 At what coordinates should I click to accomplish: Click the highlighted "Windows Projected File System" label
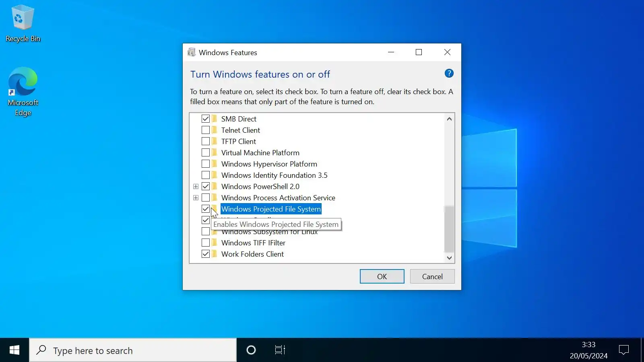[x=271, y=209]
